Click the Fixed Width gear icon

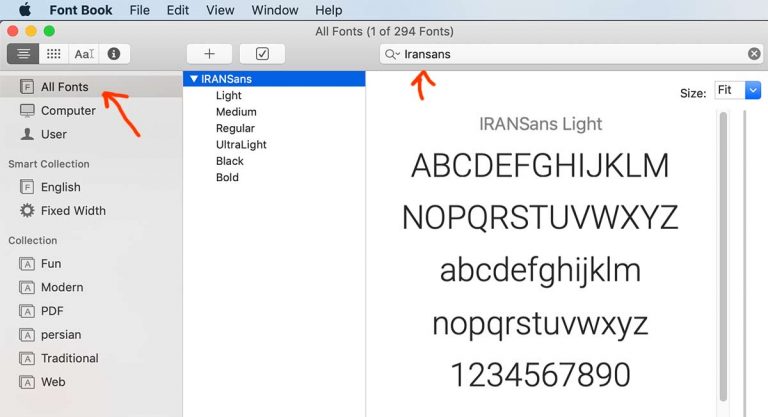pos(27,211)
